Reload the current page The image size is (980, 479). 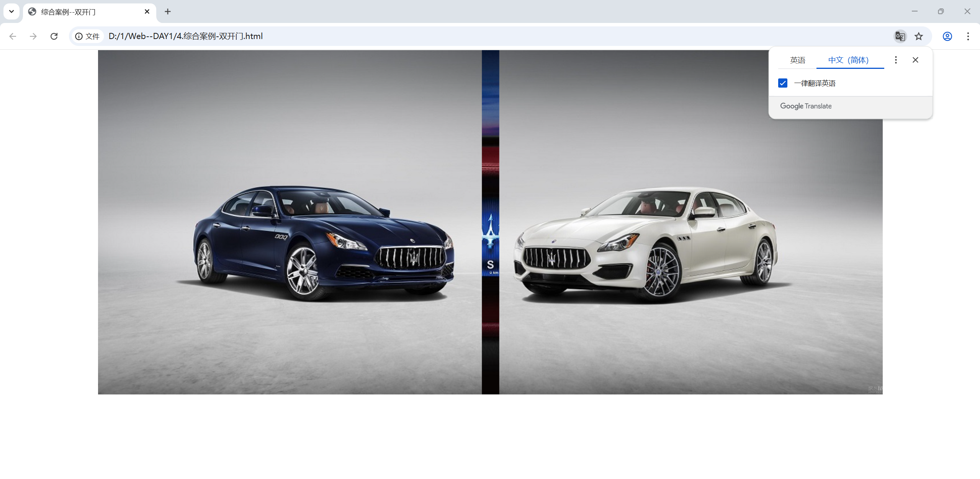[x=54, y=36]
